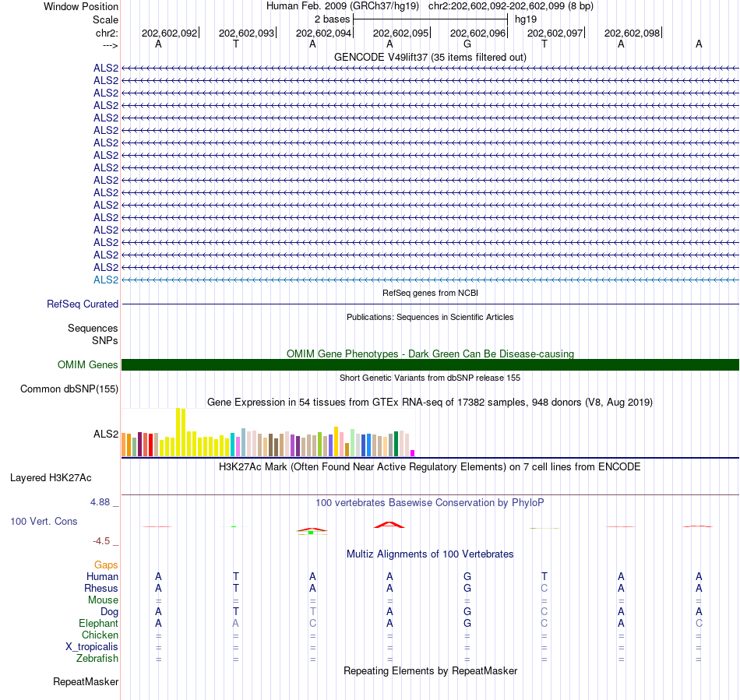Screen dimensions: 740x700
Task: Click the dark green bar in GTEx chart
Action: tap(396, 444)
